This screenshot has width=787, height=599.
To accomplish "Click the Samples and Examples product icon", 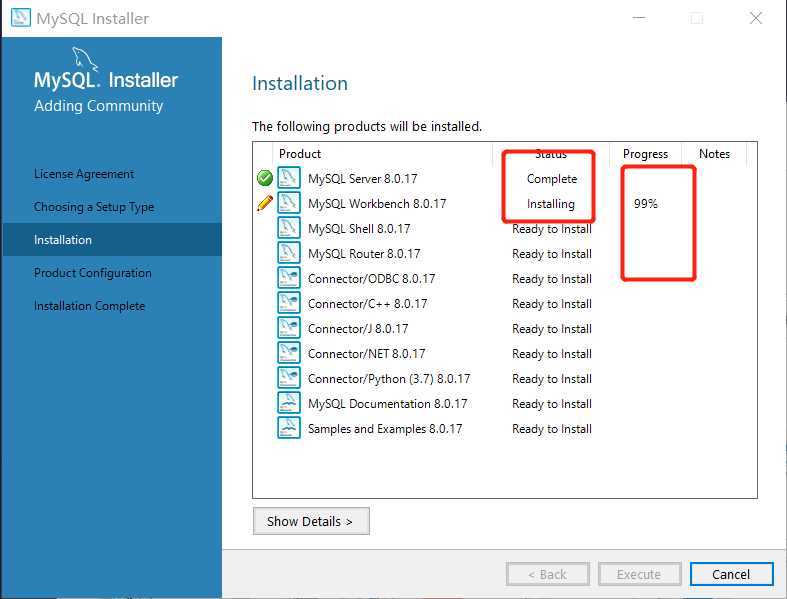I will (289, 428).
